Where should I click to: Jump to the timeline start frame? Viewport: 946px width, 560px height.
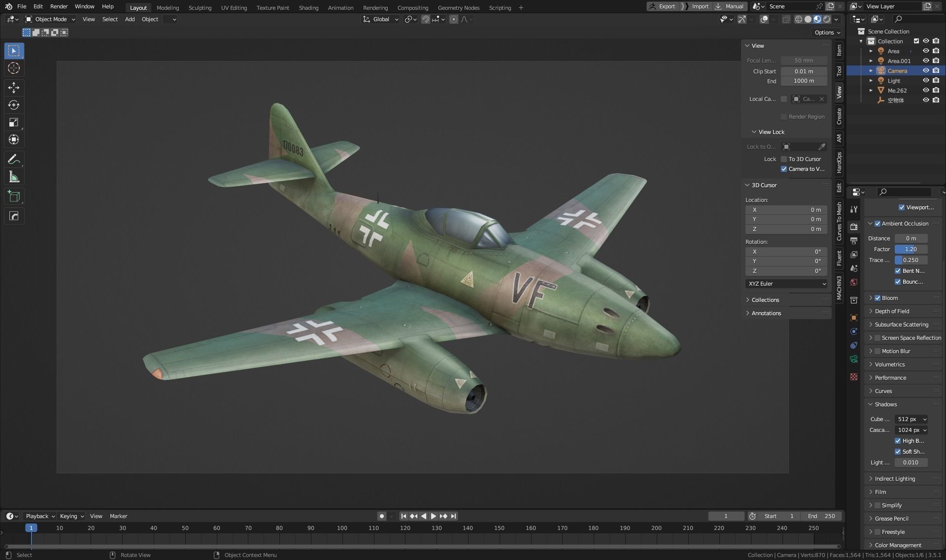pyautogui.click(x=404, y=516)
